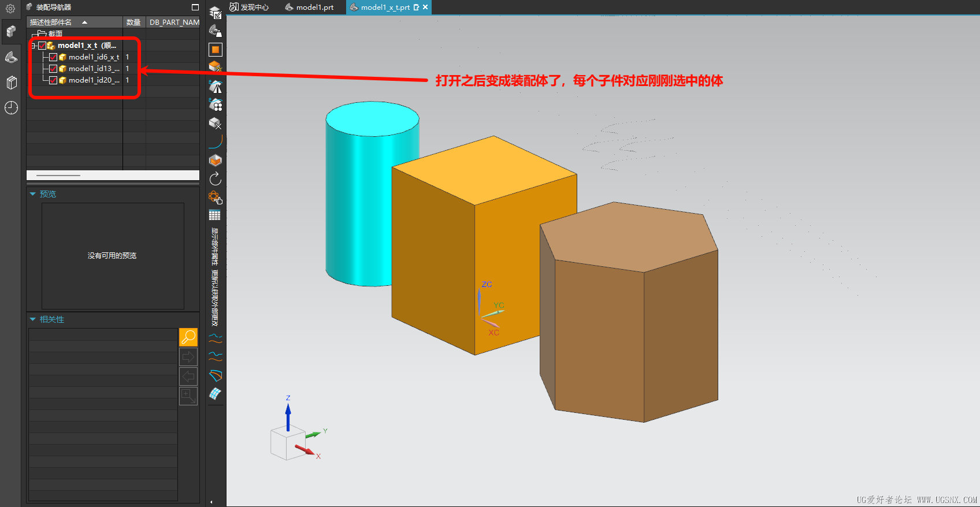Click the sort arrow on 描述性部件名 column

84,23
